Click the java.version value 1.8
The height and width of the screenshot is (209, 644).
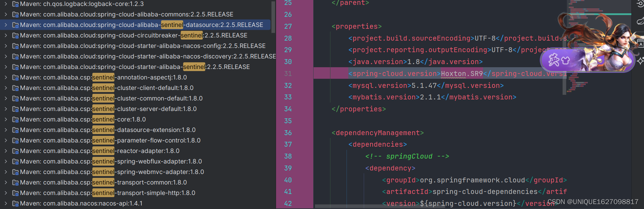point(414,62)
